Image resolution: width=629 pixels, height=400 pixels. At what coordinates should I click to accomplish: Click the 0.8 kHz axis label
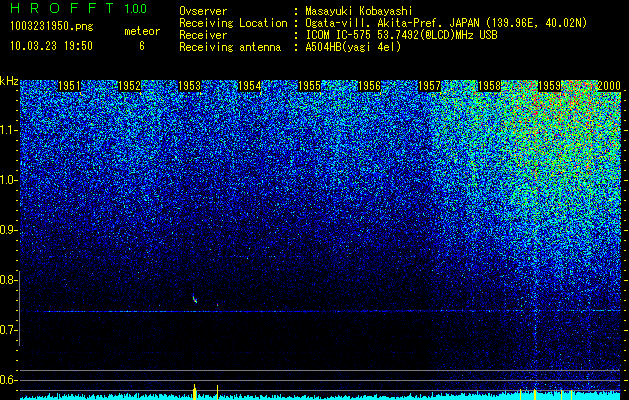8,280
